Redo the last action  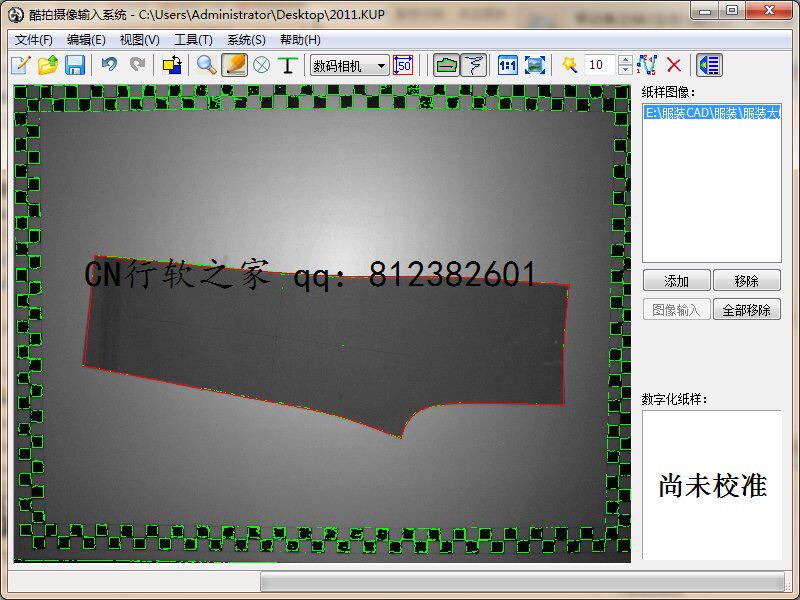tap(137, 65)
